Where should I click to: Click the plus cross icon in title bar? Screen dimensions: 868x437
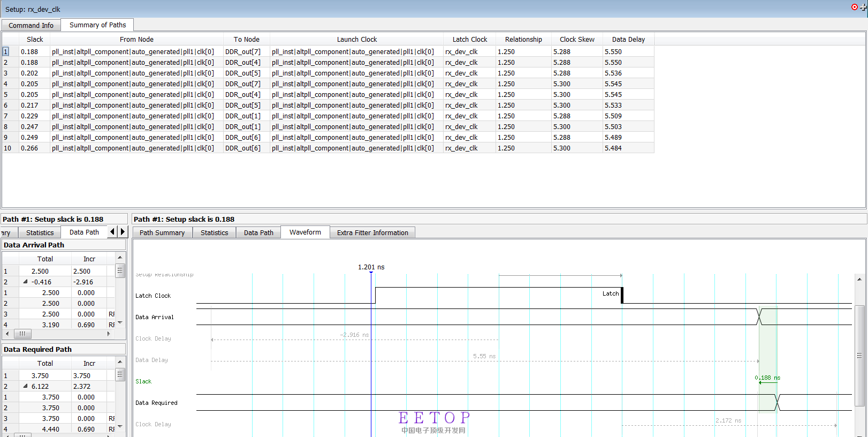tap(863, 7)
